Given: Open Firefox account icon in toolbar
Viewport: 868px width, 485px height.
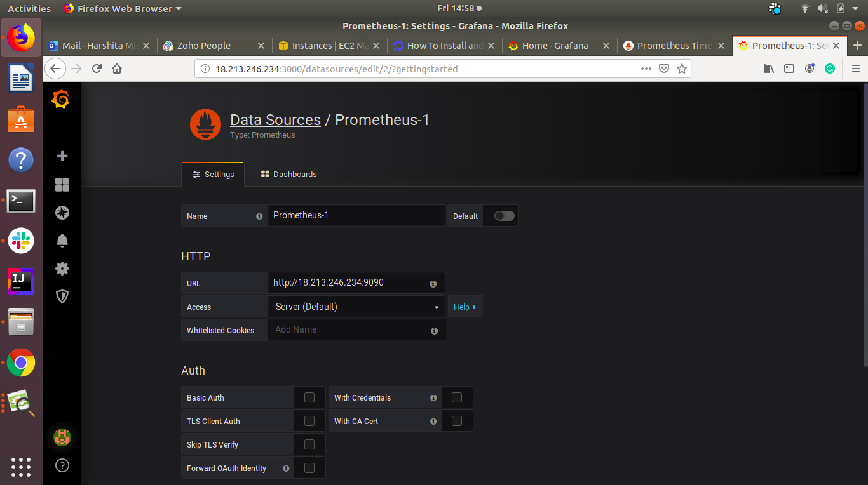Looking at the screenshot, I should point(810,69).
